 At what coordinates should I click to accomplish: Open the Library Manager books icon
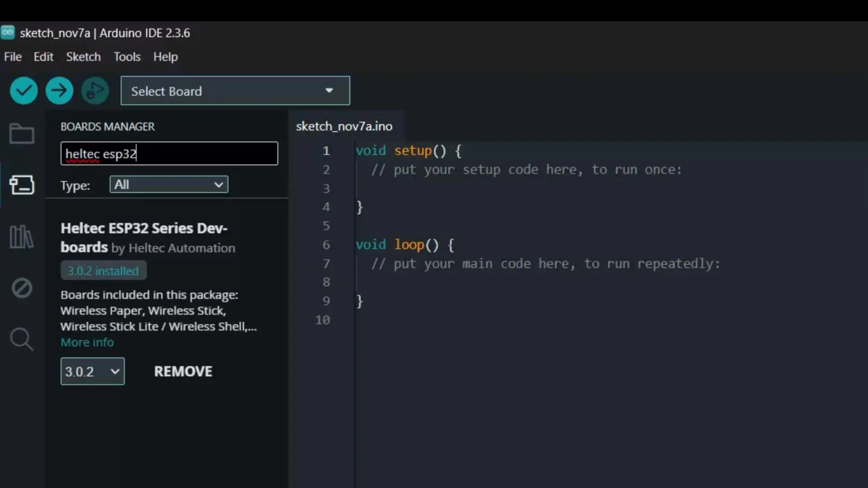22,237
